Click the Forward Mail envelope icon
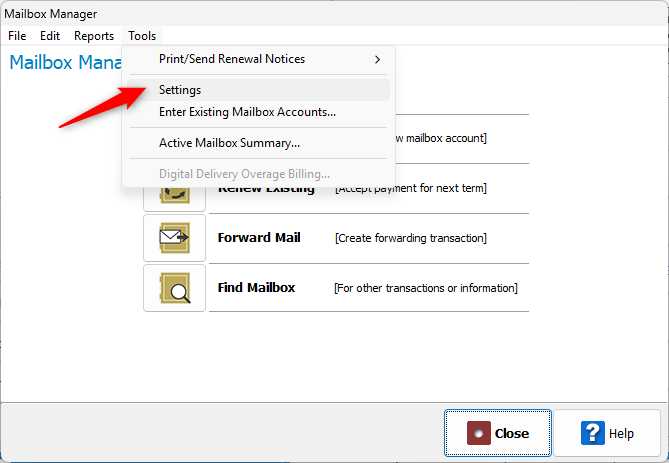The height and width of the screenshot is (463, 669). coord(175,238)
